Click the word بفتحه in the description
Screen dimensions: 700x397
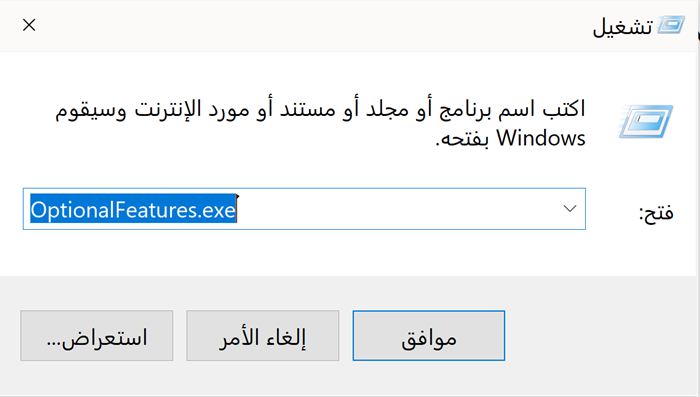(x=465, y=139)
